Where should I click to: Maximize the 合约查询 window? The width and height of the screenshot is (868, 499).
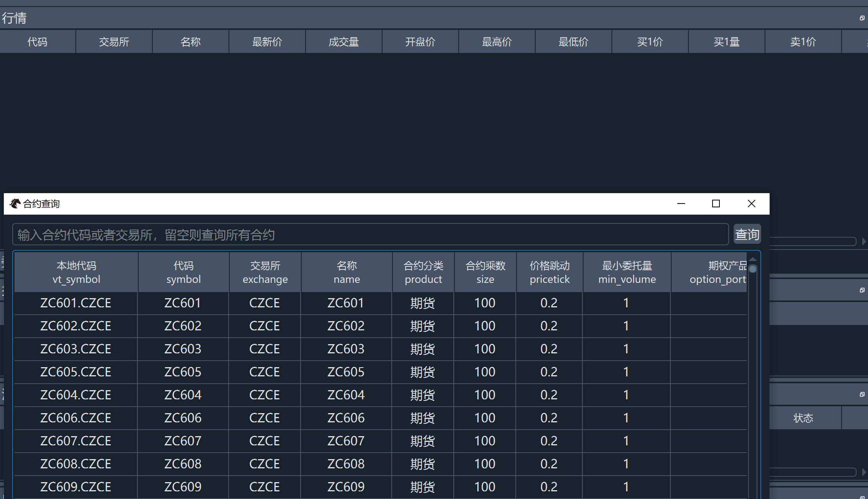716,204
